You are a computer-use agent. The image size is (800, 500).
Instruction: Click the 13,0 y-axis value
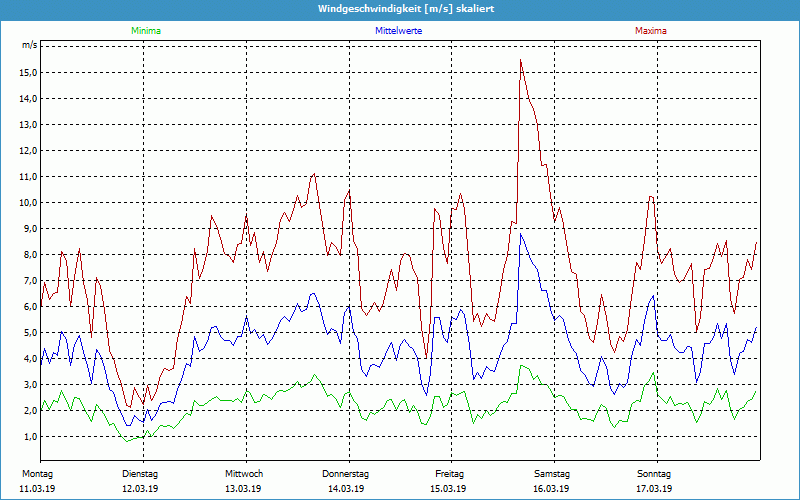28,124
